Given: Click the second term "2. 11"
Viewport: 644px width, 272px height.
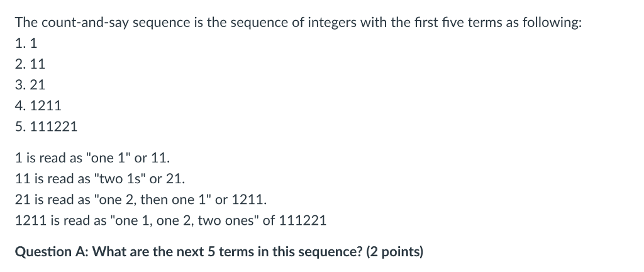Looking at the screenshot, I should 30,64.
